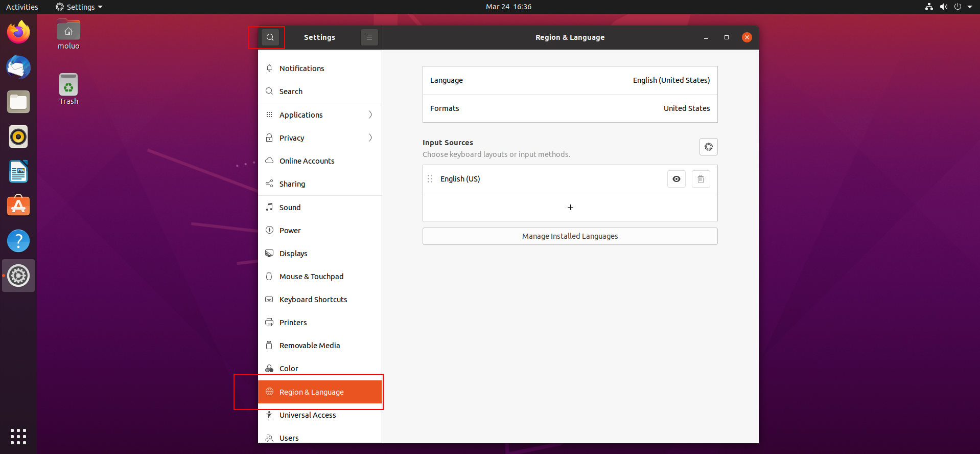This screenshot has height=454, width=980.
Task: Remove the English (US) input source with the trash icon
Action: (701, 179)
